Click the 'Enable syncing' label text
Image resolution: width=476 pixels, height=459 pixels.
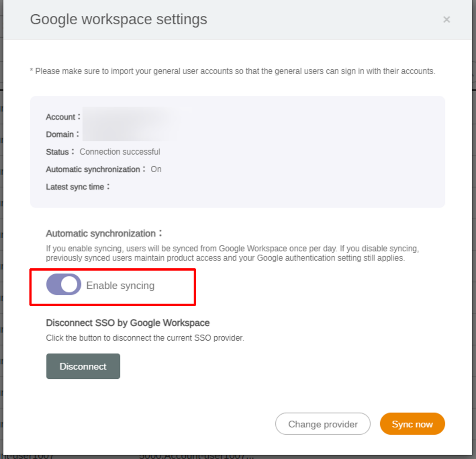pyautogui.click(x=120, y=286)
